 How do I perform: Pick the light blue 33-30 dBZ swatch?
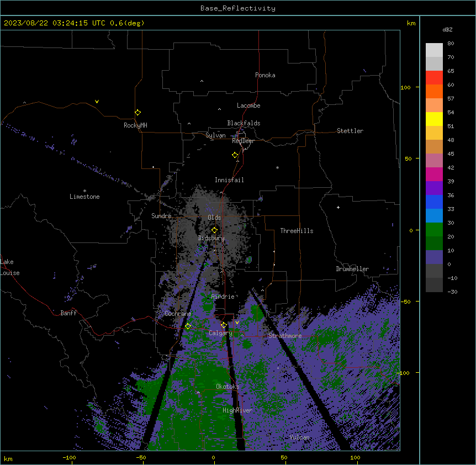click(x=434, y=216)
